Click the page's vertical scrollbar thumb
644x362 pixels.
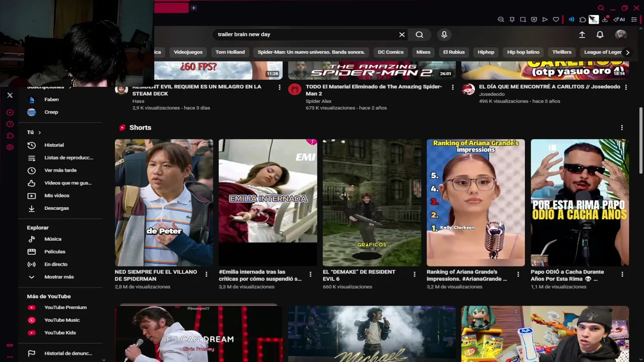coord(641,141)
